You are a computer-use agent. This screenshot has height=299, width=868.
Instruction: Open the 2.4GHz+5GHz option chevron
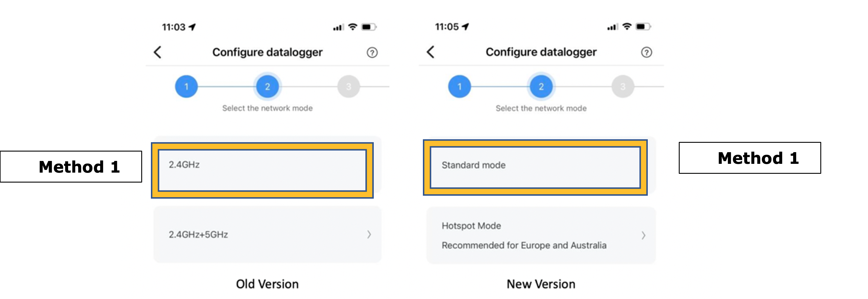[369, 234]
